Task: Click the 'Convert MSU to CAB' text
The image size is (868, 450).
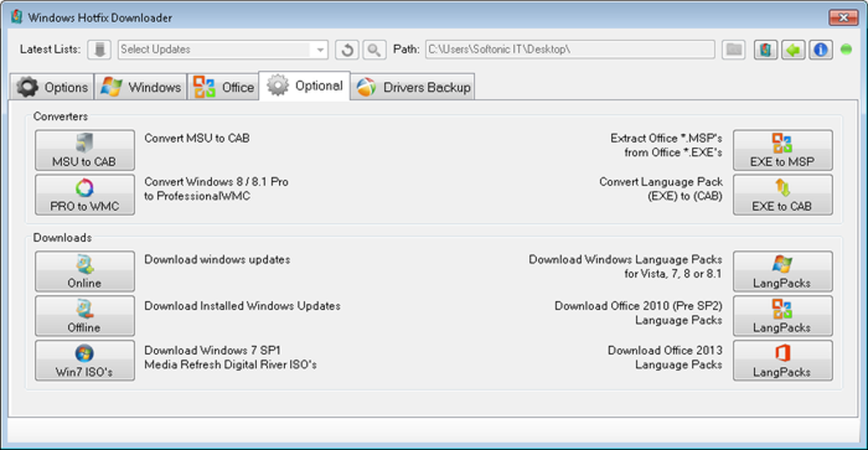Action: click(197, 139)
